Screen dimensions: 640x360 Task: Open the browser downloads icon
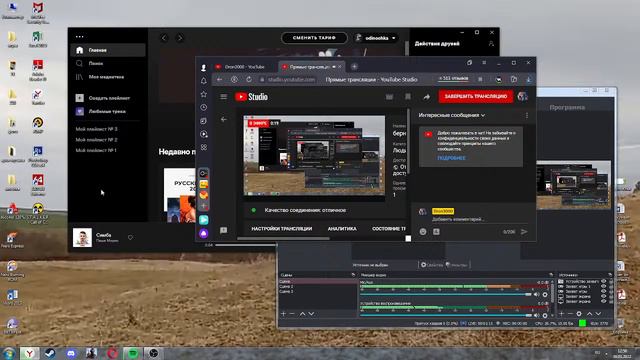529,80
